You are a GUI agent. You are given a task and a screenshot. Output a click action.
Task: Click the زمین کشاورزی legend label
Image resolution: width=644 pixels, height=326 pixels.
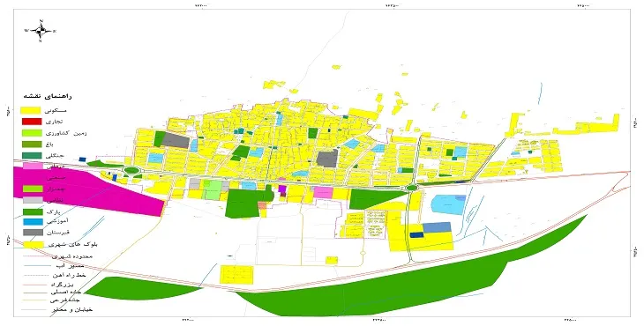[66, 133]
